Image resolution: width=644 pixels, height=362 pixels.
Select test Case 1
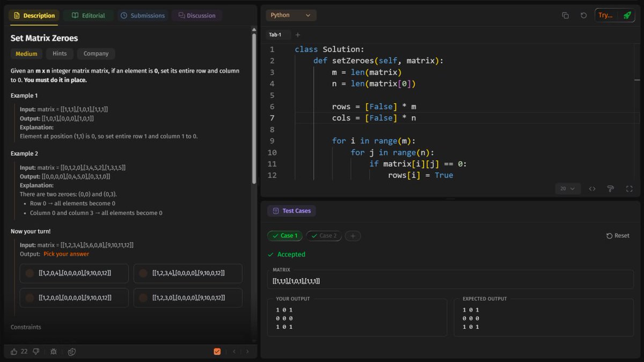(285, 236)
